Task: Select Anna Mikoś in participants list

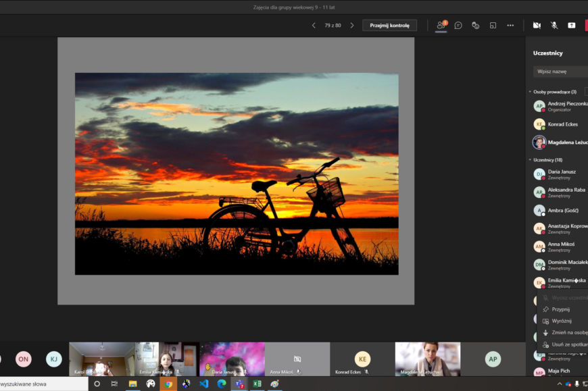Action: [x=559, y=246]
